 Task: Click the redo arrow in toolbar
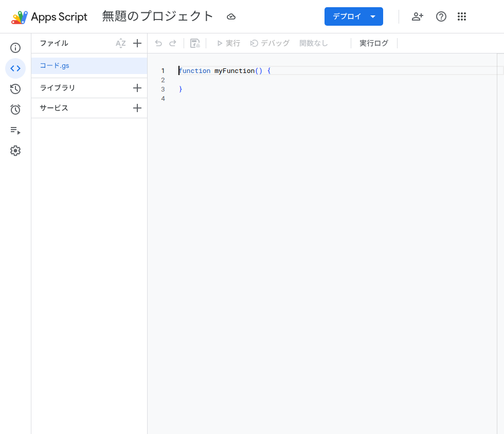coord(173,43)
